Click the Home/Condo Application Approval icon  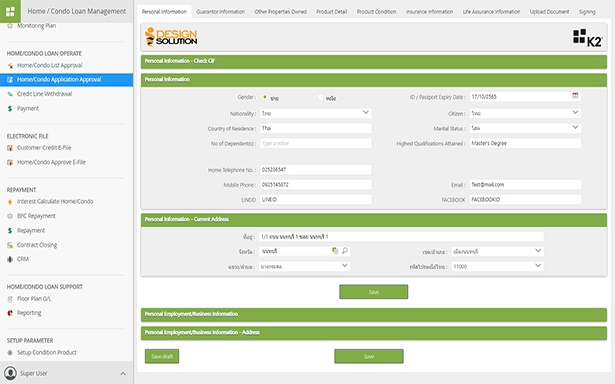pos(10,80)
